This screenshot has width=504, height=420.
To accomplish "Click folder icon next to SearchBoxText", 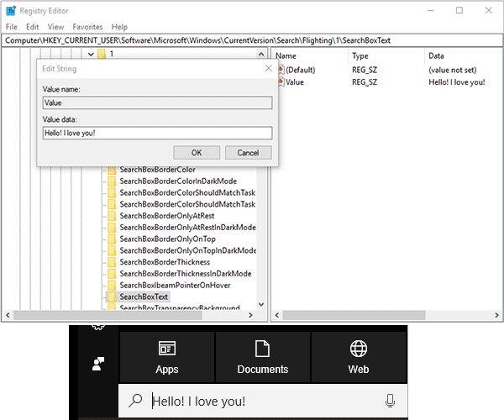I will [x=112, y=297].
